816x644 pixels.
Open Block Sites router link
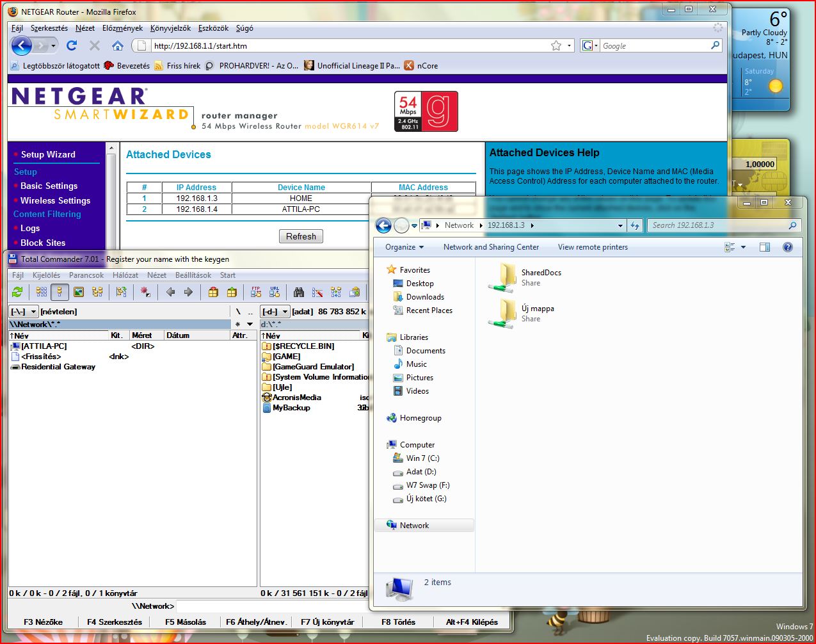[x=43, y=243]
